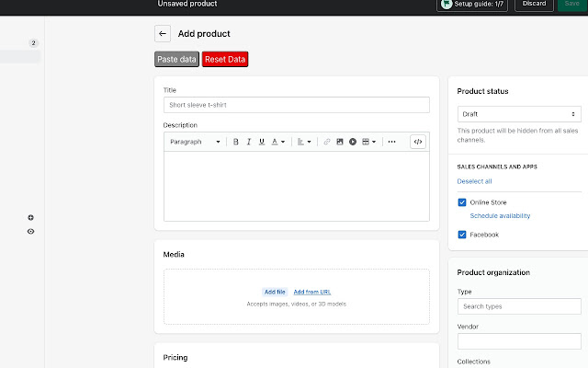Uncheck the Online Store sales channel
588x368 pixels.
pyautogui.click(x=462, y=201)
